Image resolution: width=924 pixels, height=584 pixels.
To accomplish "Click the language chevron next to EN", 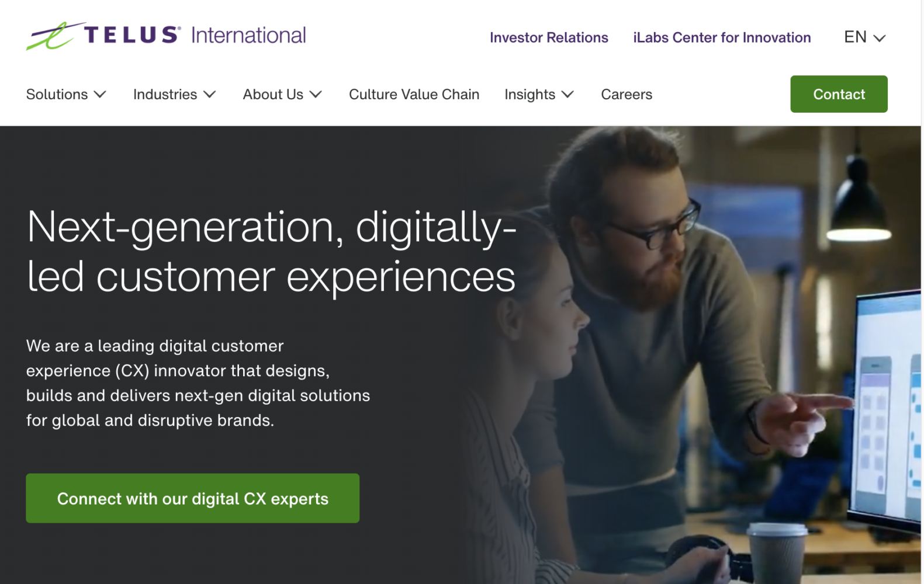I will coord(880,39).
